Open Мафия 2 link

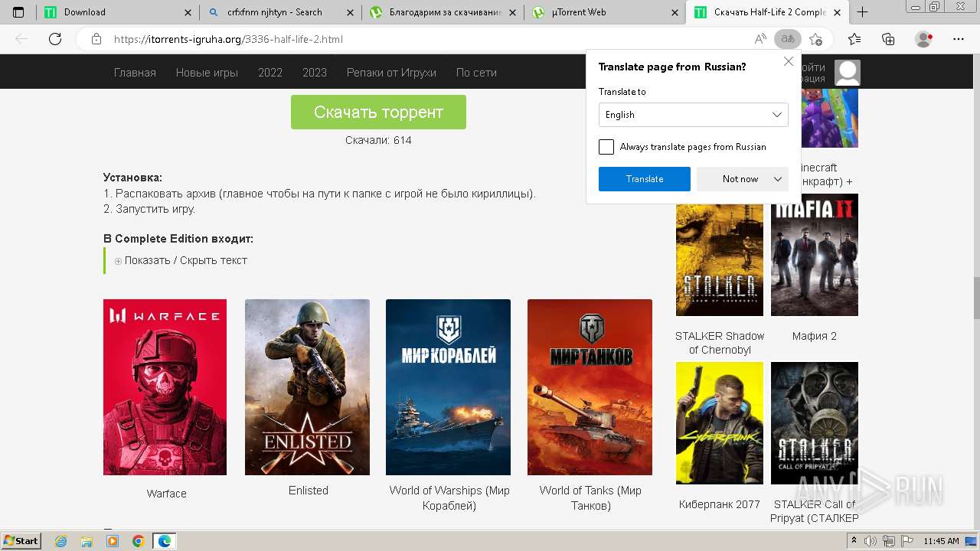(x=815, y=336)
